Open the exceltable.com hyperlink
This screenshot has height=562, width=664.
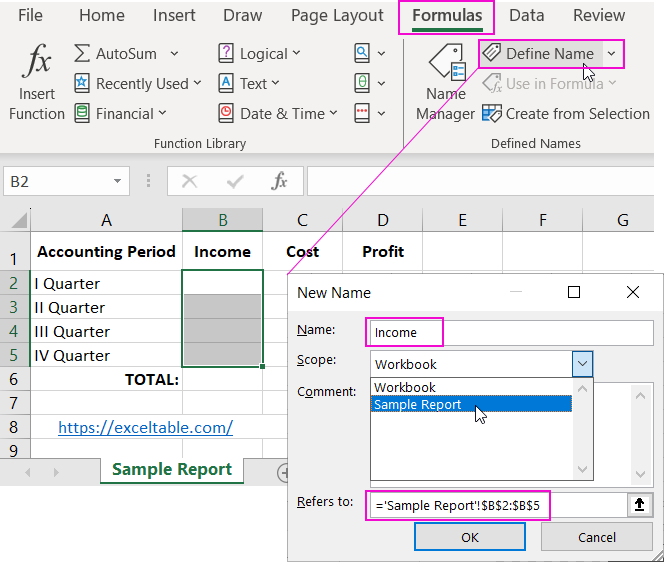click(145, 427)
